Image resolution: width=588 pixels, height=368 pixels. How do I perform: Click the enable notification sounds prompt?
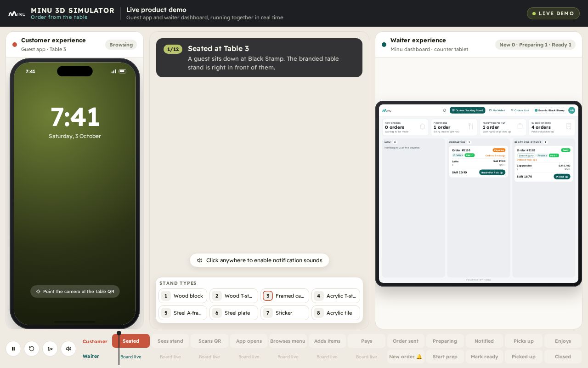[x=260, y=260]
